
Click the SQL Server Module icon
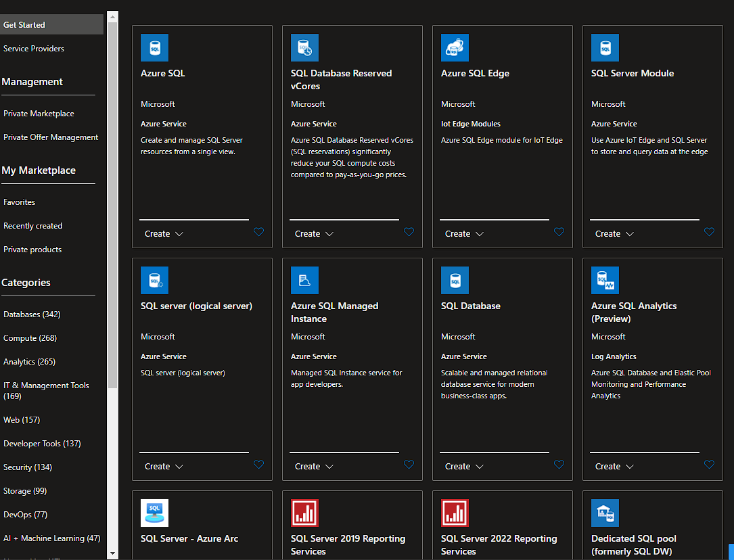pos(605,48)
